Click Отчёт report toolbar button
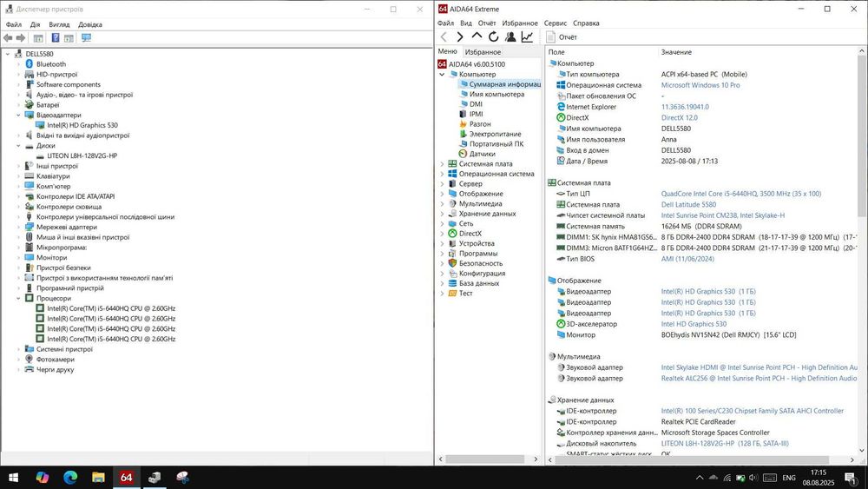868x489 pixels. click(x=562, y=37)
